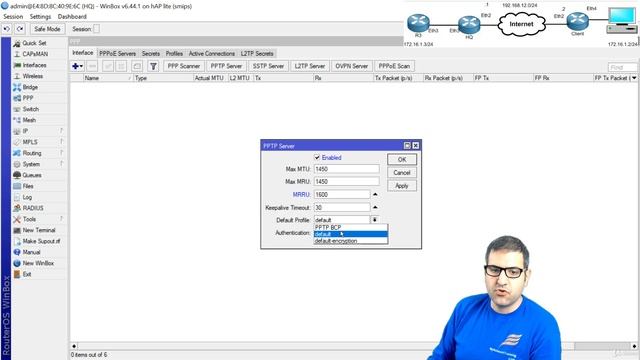The height and width of the screenshot is (360, 640).
Task: Switch to the Secrets tab
Action: point(151,53)
